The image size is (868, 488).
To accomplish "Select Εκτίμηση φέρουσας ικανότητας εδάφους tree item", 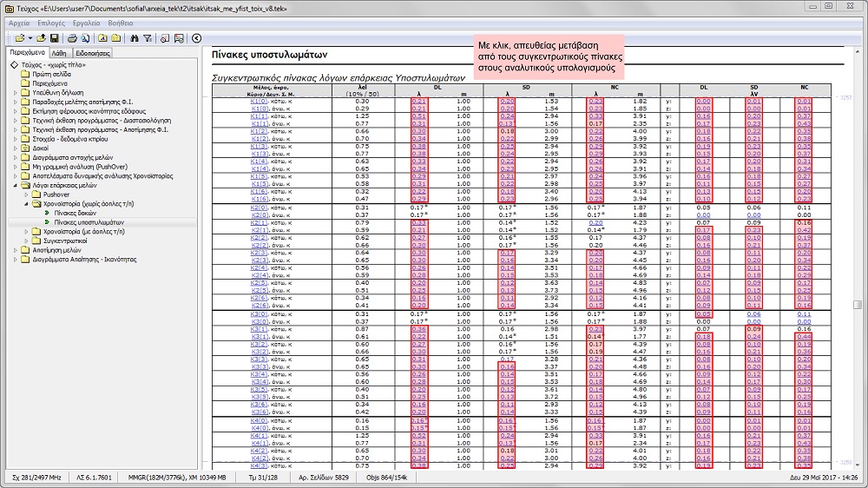I will pos(89,111).
